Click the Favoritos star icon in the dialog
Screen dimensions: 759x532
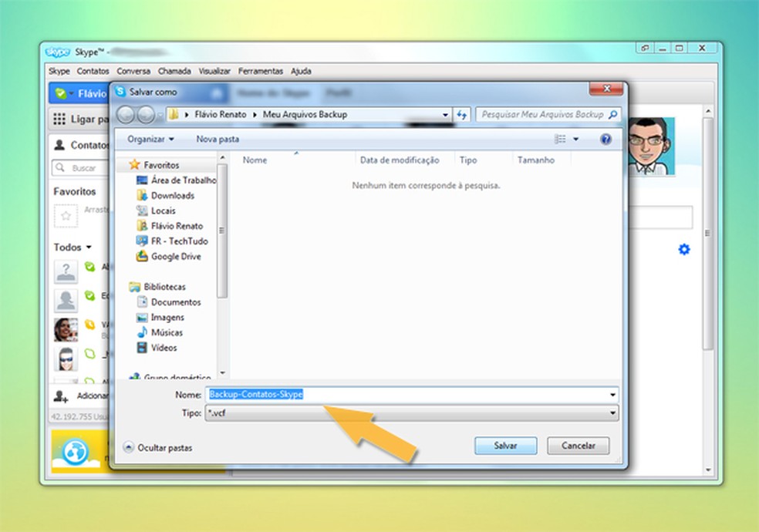[x=134, y=164]
